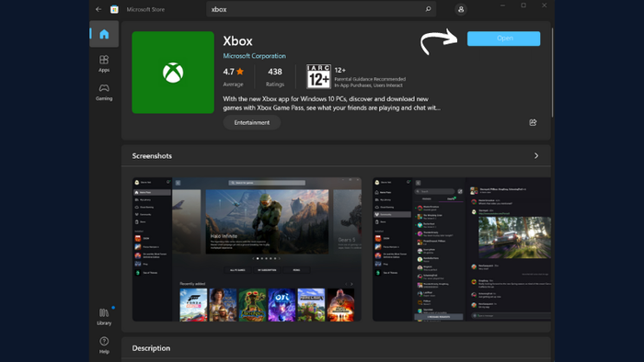Click the Xbox app title
Image resolution: width=644 pixels, height=362 pixels.
pos(237,41)
